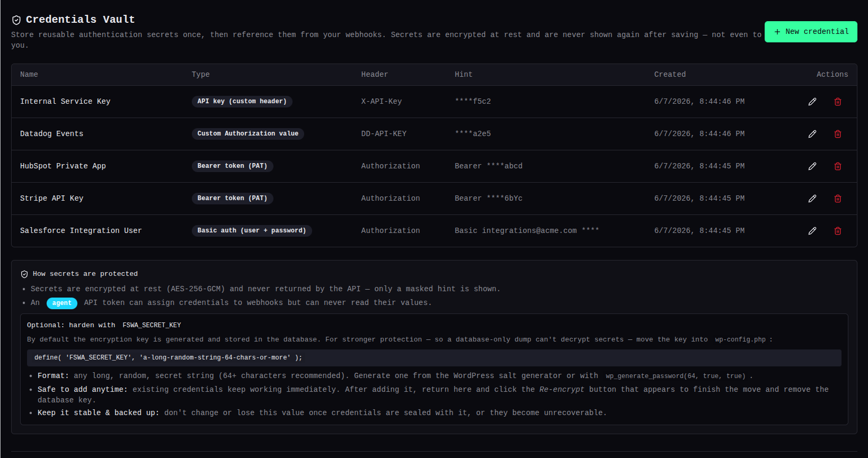Click the Credentials Vault heading

81,20
